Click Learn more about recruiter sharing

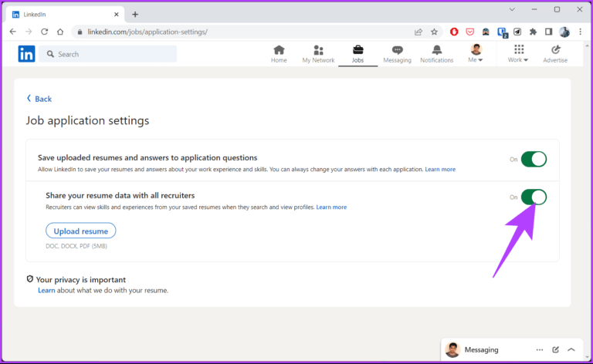point(331,207)
